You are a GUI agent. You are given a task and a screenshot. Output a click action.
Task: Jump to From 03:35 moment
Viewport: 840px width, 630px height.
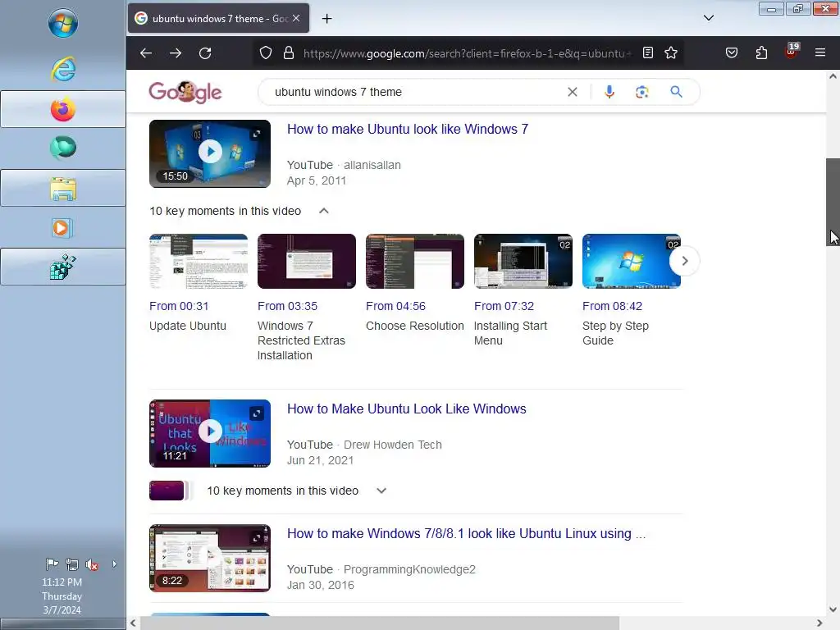287,306
